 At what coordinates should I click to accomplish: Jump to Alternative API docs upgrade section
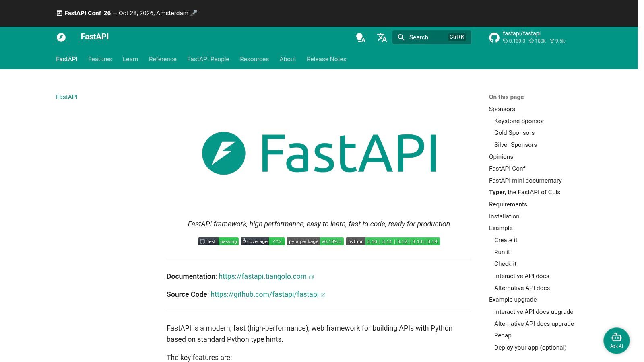534,324
